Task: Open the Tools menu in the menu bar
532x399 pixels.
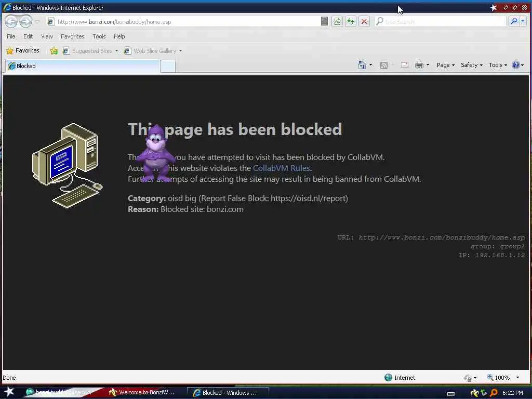Action: [x=99, y=36]
